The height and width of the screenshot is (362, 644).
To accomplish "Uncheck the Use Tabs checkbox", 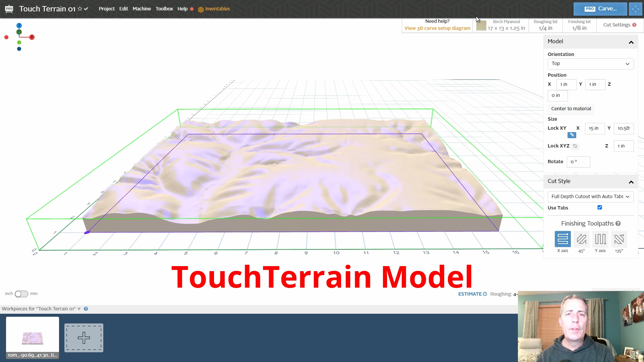I will click(599, 207).
